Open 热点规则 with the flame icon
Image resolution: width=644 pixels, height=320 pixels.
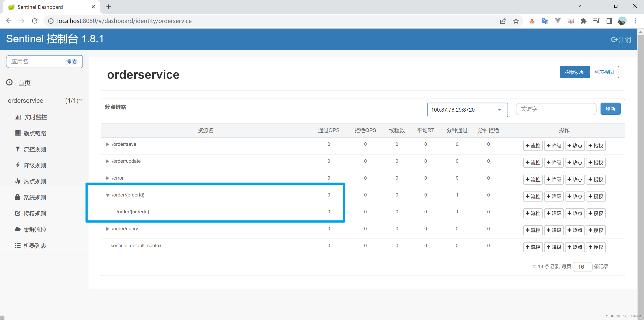31,181
